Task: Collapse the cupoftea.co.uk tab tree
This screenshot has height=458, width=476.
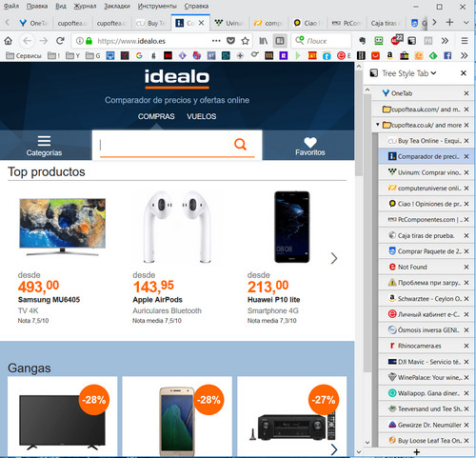Action: (x=377, y=125)
